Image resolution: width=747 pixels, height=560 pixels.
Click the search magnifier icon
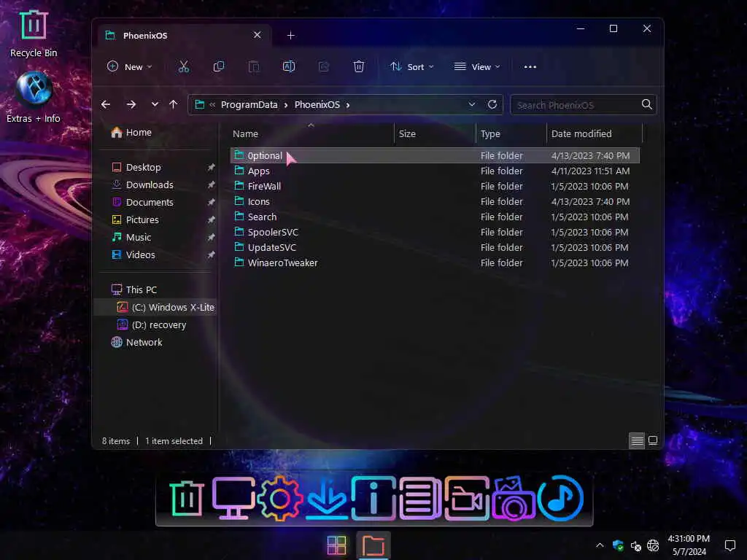click(646, 104)
